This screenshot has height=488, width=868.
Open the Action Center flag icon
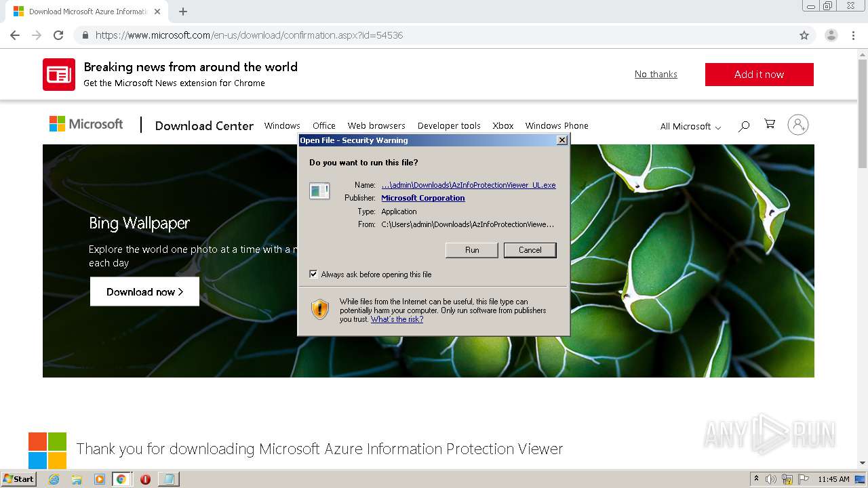pos(804,479)
